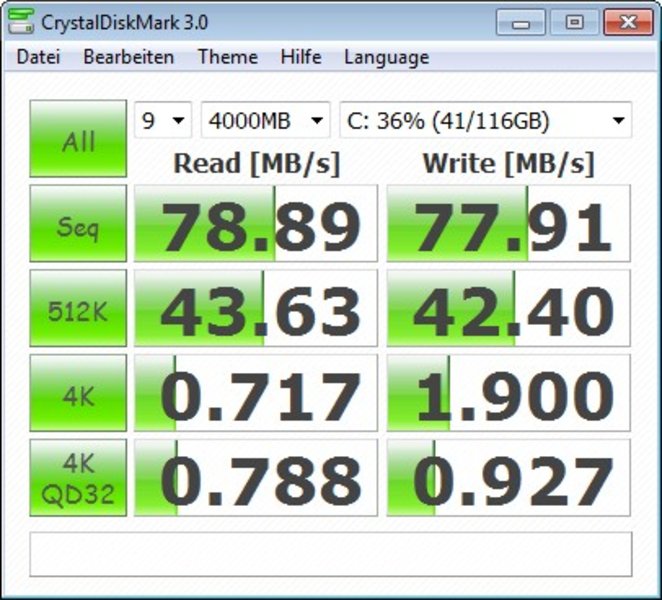Open the Theme menu

(228, 57)
